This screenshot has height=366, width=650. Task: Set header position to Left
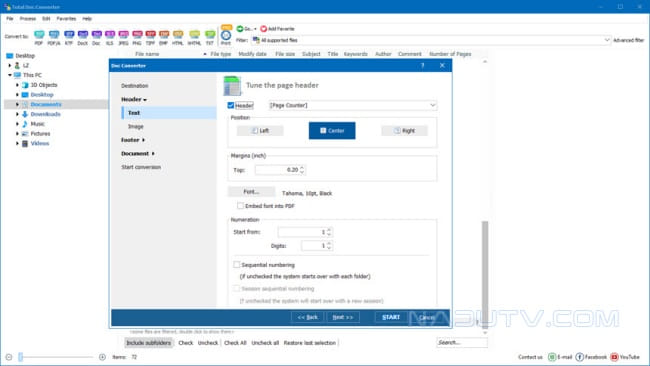[260, 131]
